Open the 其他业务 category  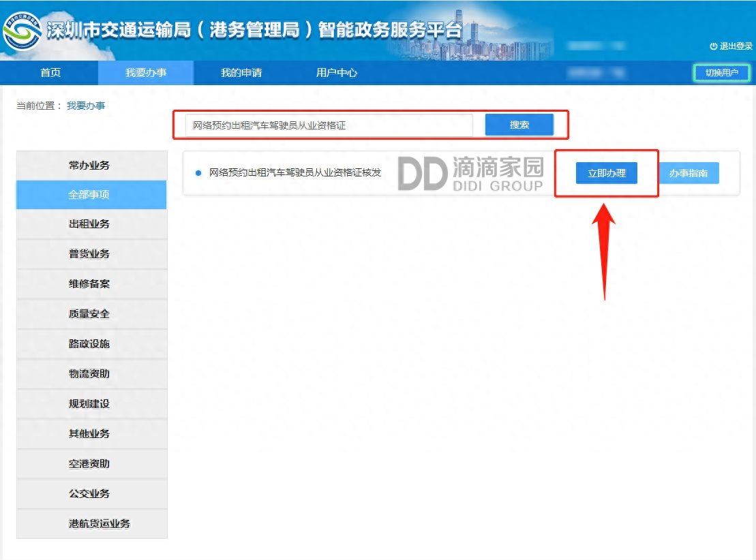click(x=91, y=433)
